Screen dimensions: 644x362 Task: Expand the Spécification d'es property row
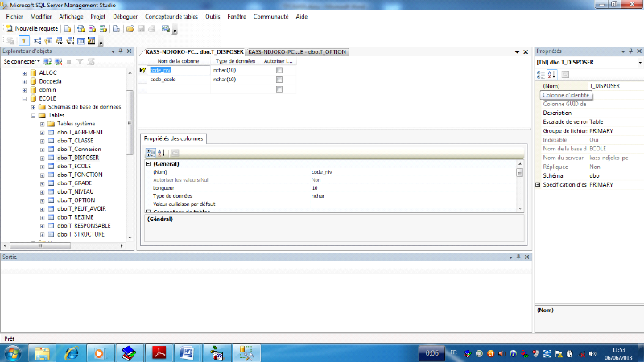click(x=538, y=185)
